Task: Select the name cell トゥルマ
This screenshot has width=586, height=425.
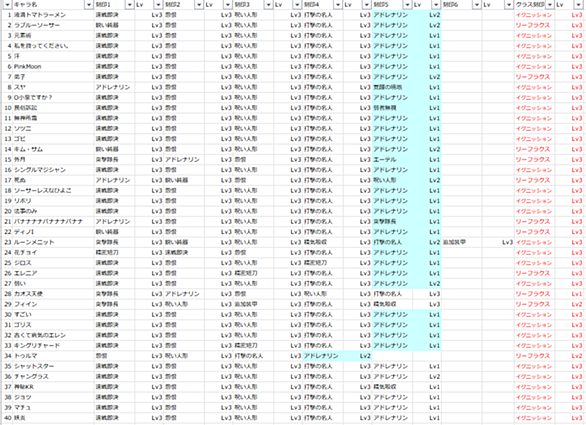Action: 53,356
